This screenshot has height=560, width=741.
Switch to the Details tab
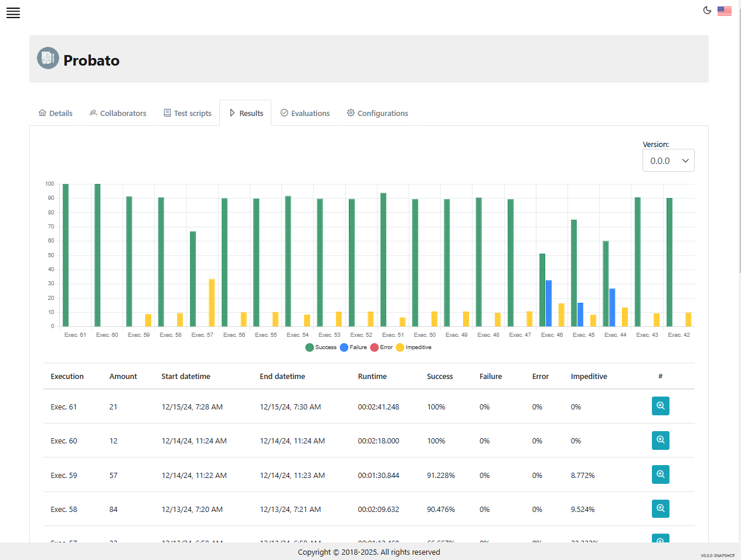coord(56,113)
